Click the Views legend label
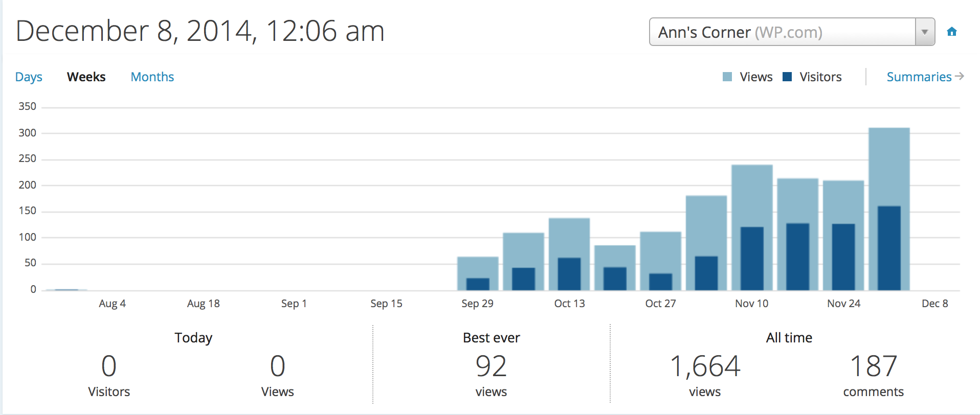 click(x=756, y=77)
